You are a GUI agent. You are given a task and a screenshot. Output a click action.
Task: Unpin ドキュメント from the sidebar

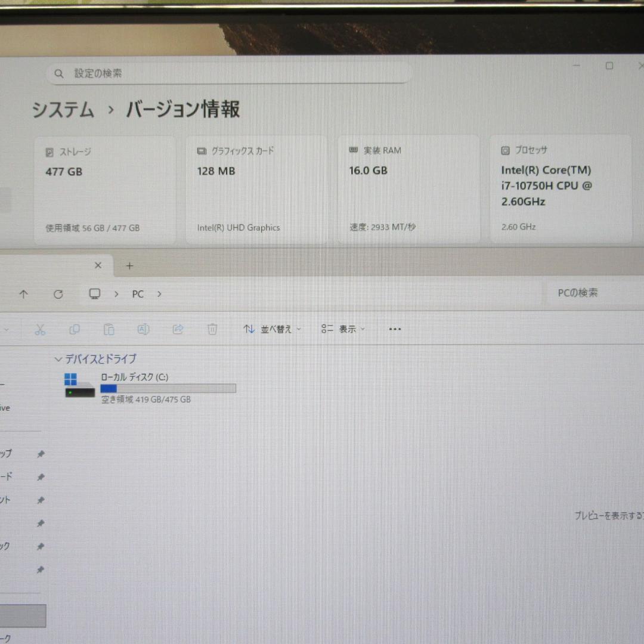pyautogui.click(x=41, y=500)
